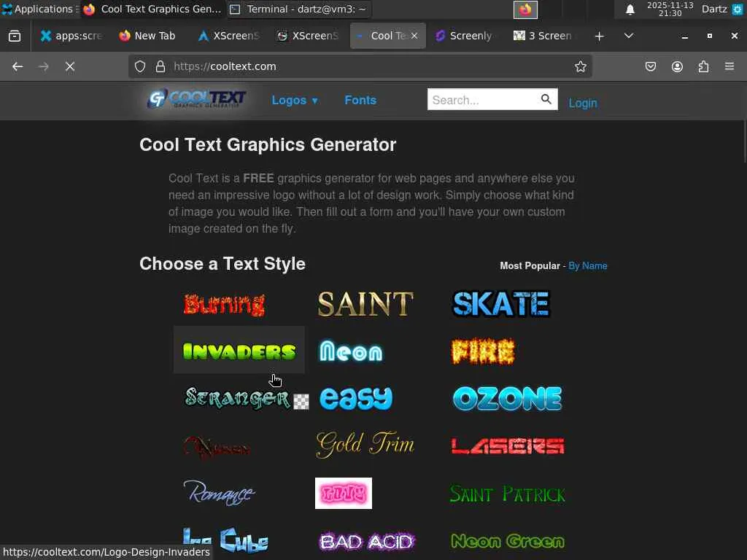Choose the INVADERS text style
The width and height of the screenshot is (747, 560).
tap(239, 351)
